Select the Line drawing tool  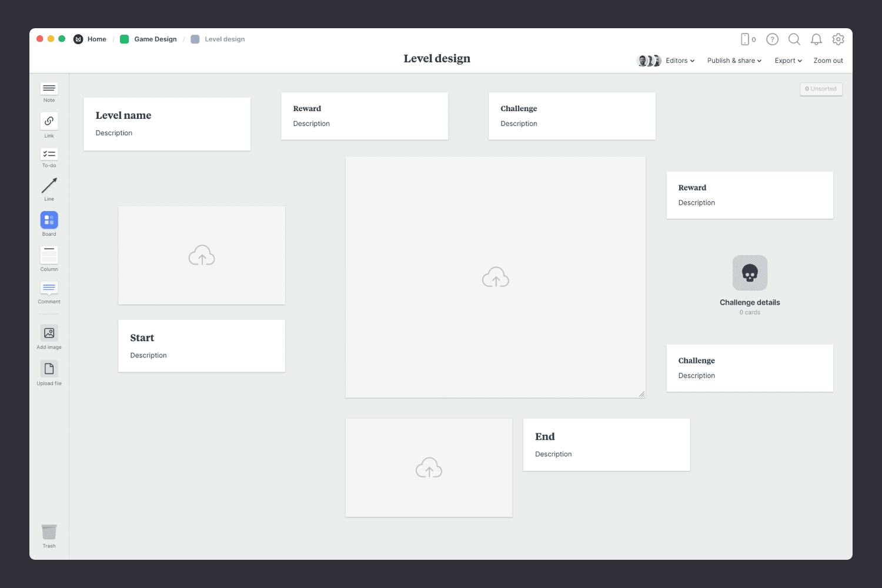click(49, 186)
